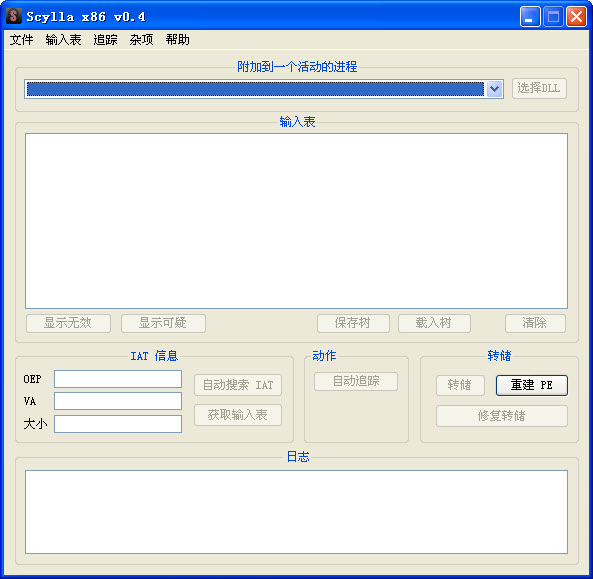
Task: Open the 杂项 menu
Action: click(x=141, y=40)
